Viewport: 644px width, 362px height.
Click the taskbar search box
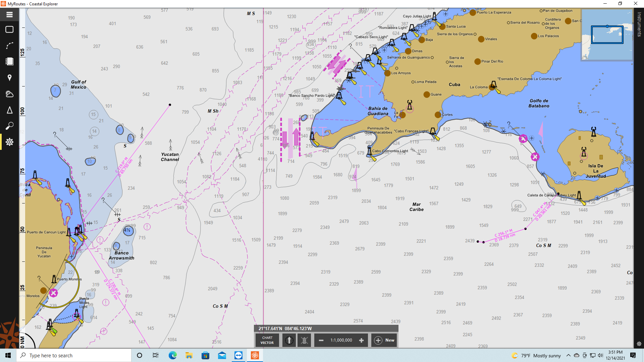click(x=74, y=355)
